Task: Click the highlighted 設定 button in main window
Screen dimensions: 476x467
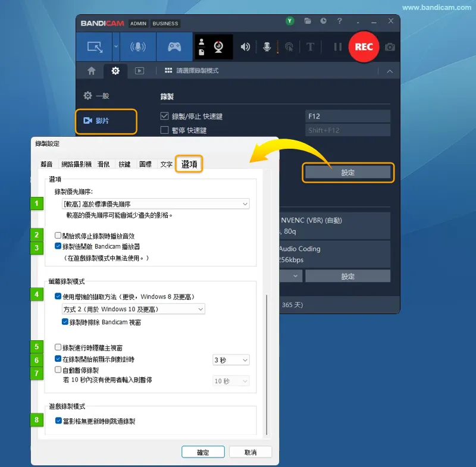Action: pyautogui.click(x=347, y=173)
